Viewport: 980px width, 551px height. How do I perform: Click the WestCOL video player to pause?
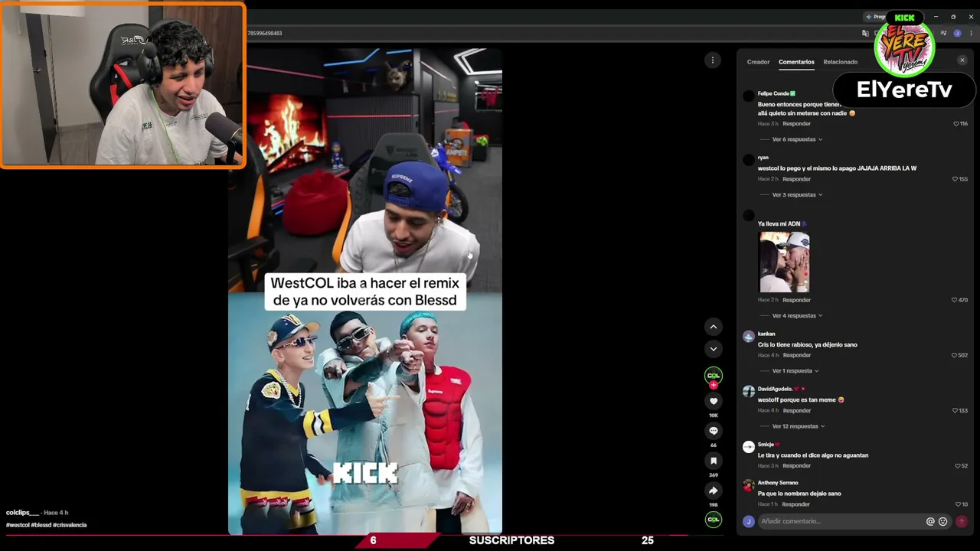[x=365, y=291]
